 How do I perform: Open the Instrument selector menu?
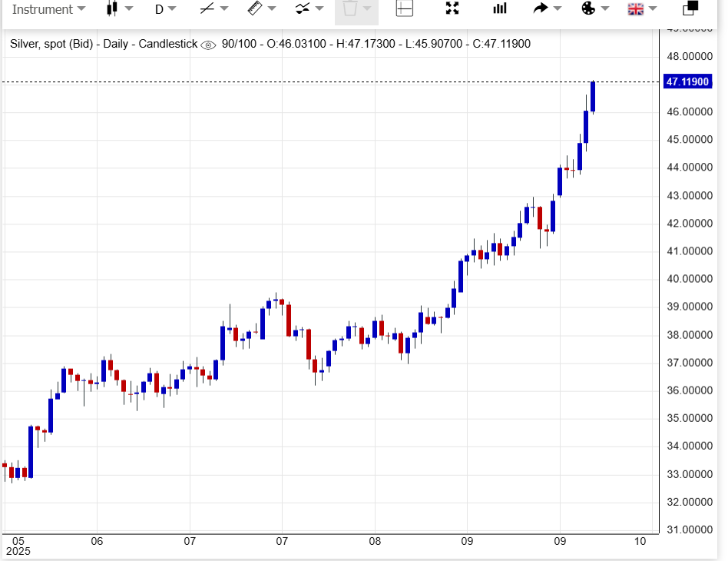[48, 9]
